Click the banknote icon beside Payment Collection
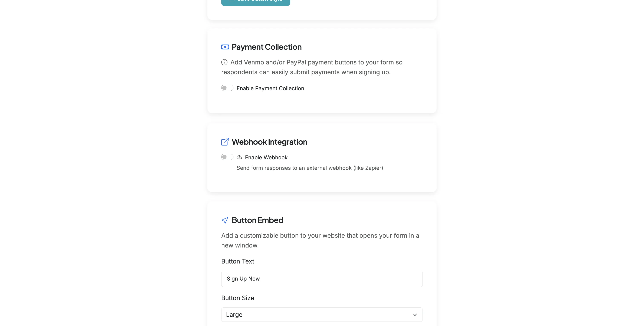 click(x=225, y=47)
